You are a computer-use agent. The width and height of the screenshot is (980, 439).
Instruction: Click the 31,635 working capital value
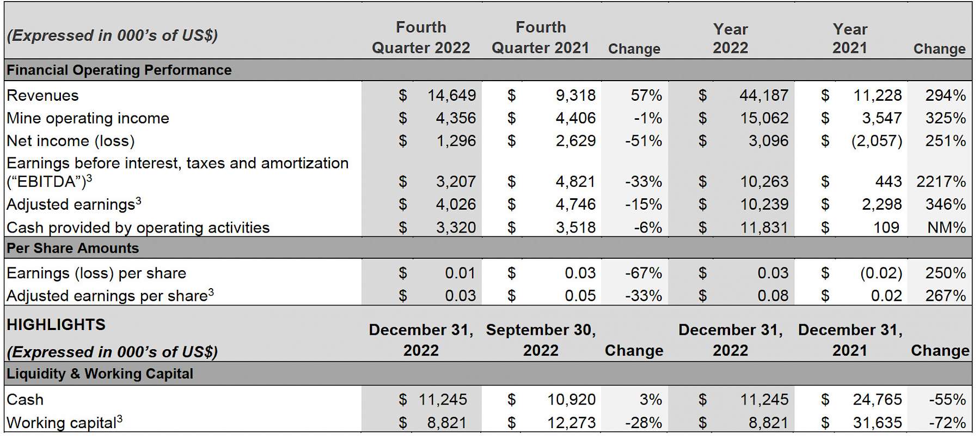877,423
